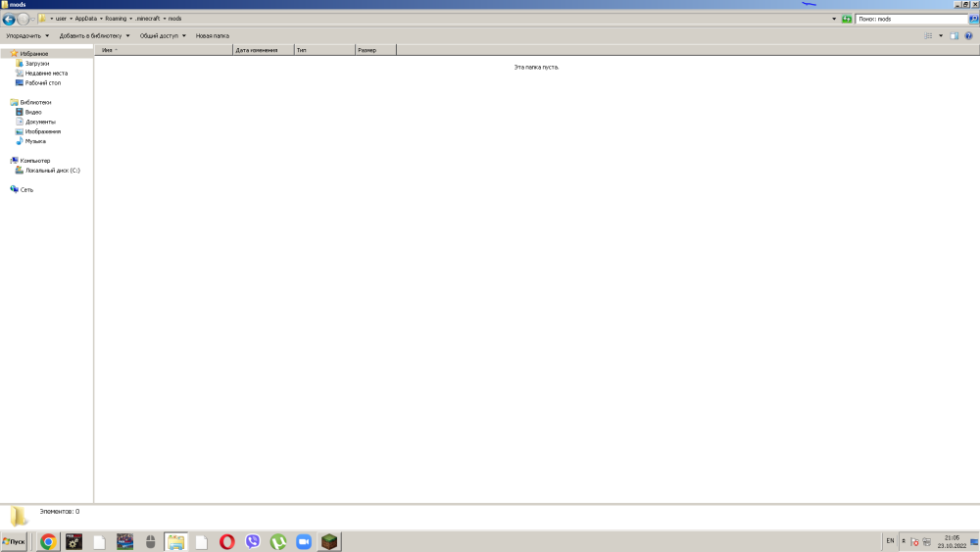Select Избранное in the navigation pane
Viewport: 980px width, 552px height.
[33, 54]
